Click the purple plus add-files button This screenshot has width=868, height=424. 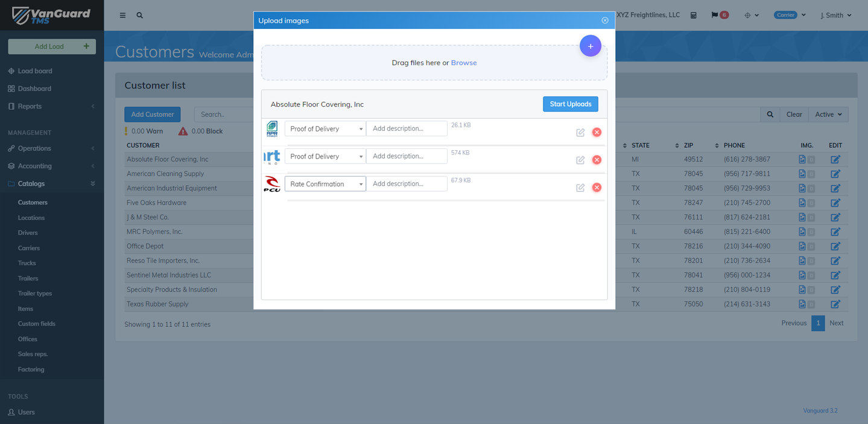pyautogui.click(x=590, y=46)
